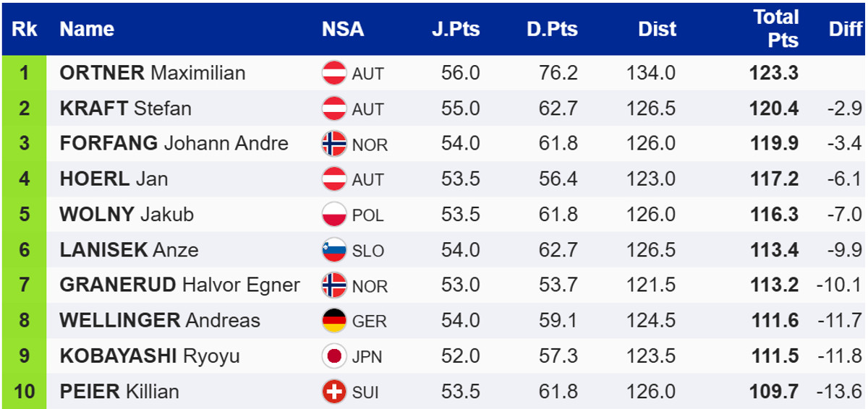Image resolution: width=868 pixels, height=409 pixels.
Task: Click the J.Pts column header
Action: 456,29
